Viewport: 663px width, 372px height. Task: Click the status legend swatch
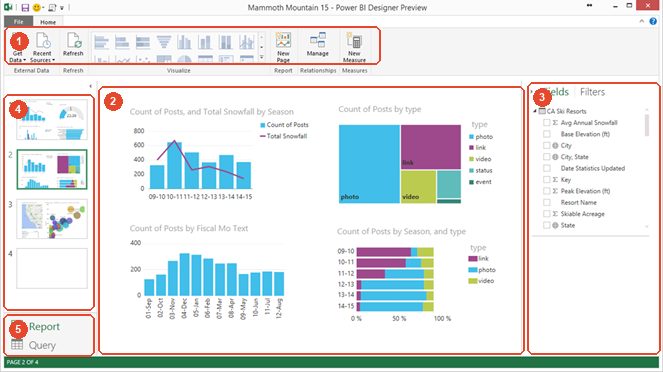471,170
